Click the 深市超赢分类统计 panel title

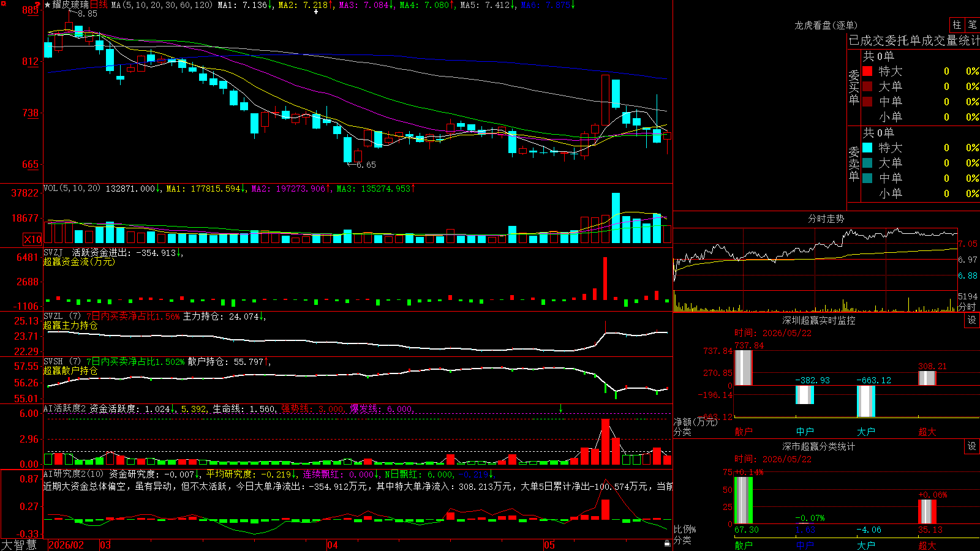818,446
